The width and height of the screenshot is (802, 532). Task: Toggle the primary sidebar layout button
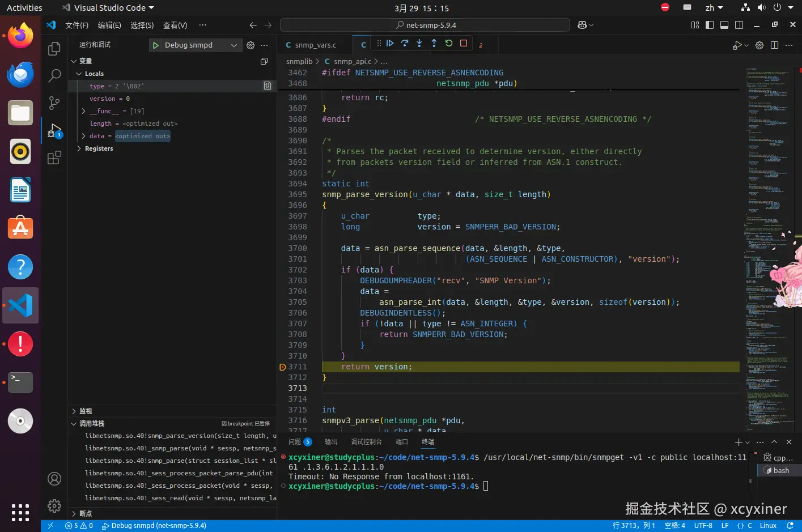pyautogui.click(x=710, y=25)
